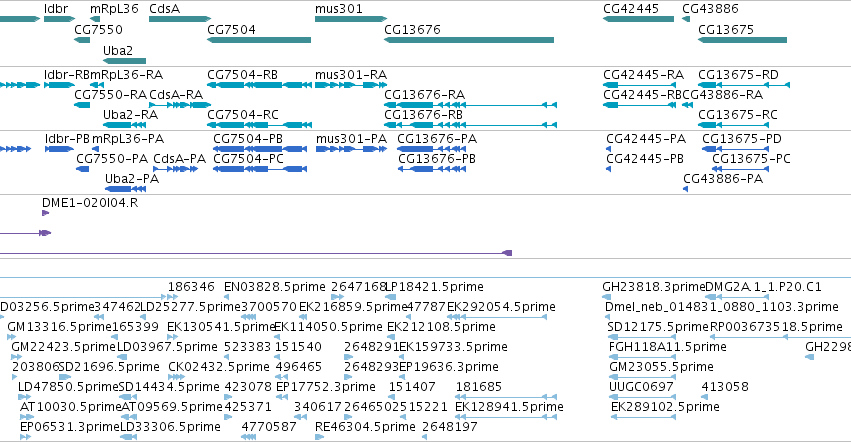The height and width of the screenshot is (442, 851).
Task: Click the CG13676-PA protein label
Action: (x=437, y=138)
